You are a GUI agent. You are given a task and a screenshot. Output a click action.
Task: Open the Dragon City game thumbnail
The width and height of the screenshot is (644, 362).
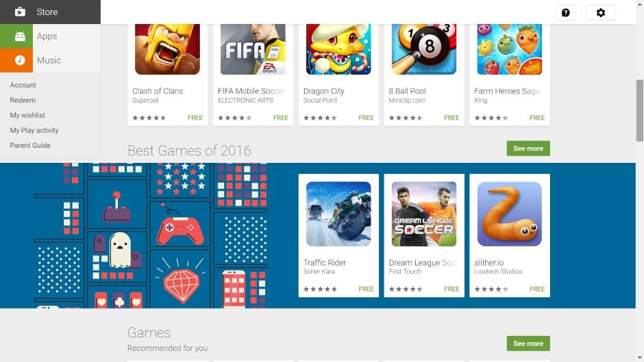pyautogui.click(x=338, y=49)
